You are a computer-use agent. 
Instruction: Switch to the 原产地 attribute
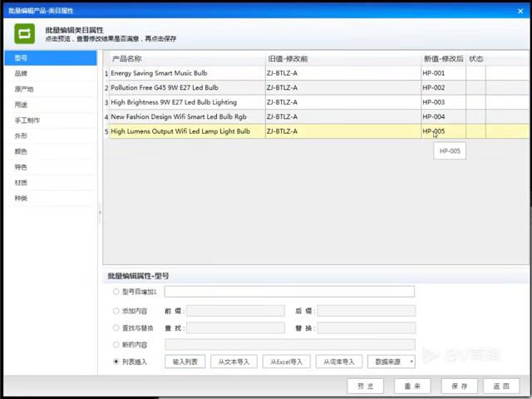(51, 89)
